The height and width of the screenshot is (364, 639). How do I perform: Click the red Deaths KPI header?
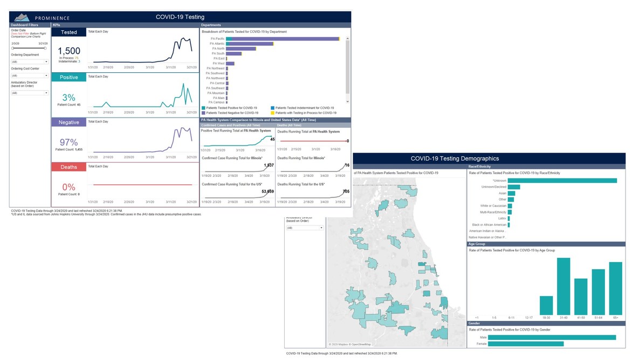(x=68, y=167)
